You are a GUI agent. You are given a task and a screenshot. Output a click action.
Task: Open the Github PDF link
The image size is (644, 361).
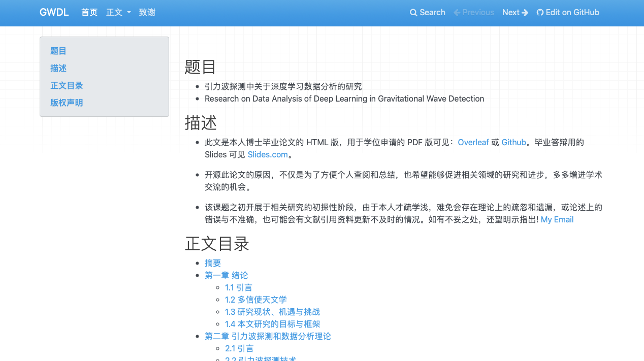513,142
